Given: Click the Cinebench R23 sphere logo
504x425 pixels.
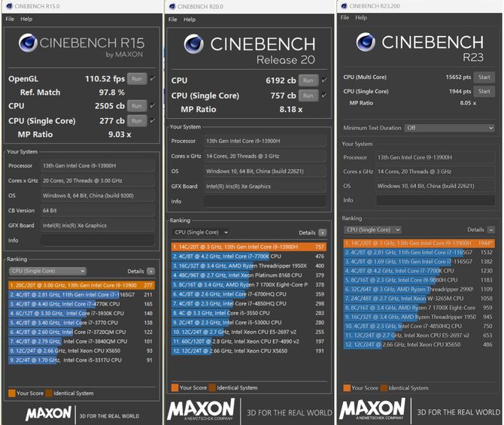Looking at the screenshot, I should click(366, 42).
